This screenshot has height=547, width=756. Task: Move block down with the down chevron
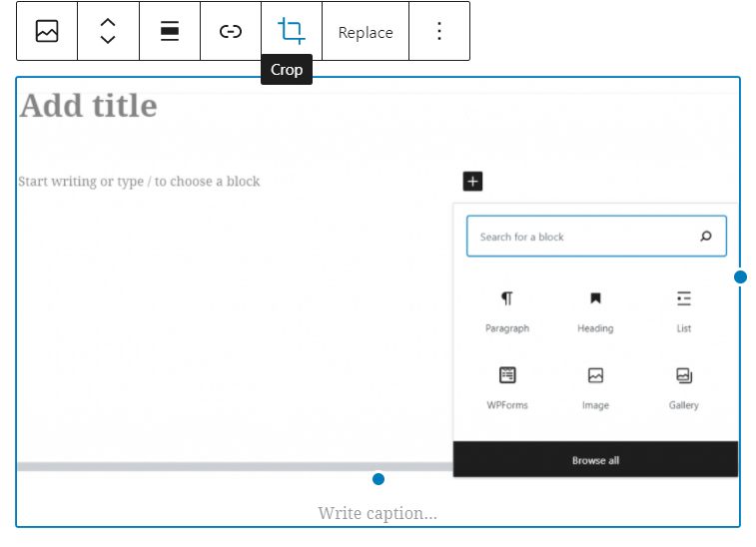(108, 40)
